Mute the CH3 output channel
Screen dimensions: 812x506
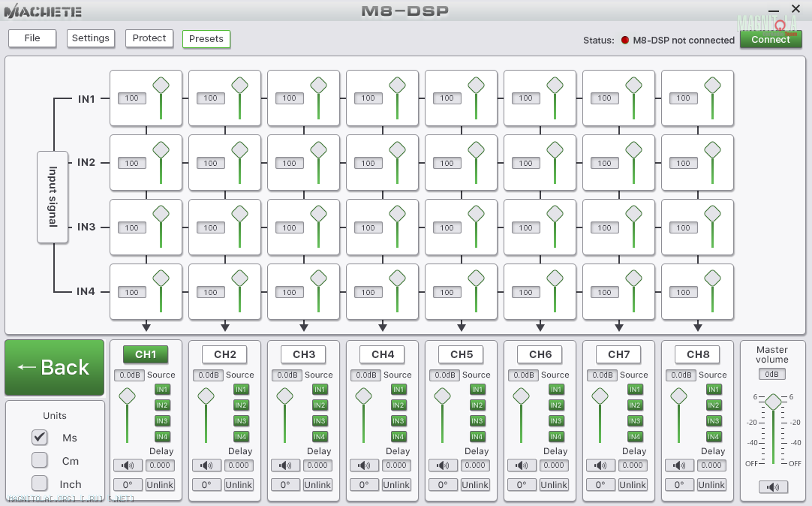285,465
